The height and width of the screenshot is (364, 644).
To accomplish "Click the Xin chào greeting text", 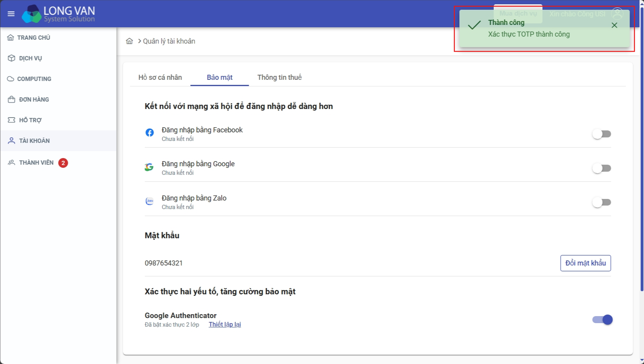I will 577,14.
